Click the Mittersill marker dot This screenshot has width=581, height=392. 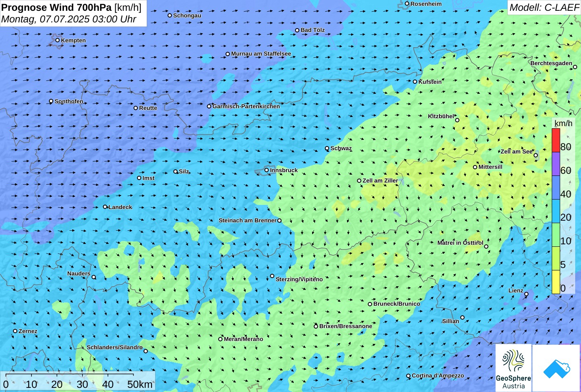tap(475, 167)
